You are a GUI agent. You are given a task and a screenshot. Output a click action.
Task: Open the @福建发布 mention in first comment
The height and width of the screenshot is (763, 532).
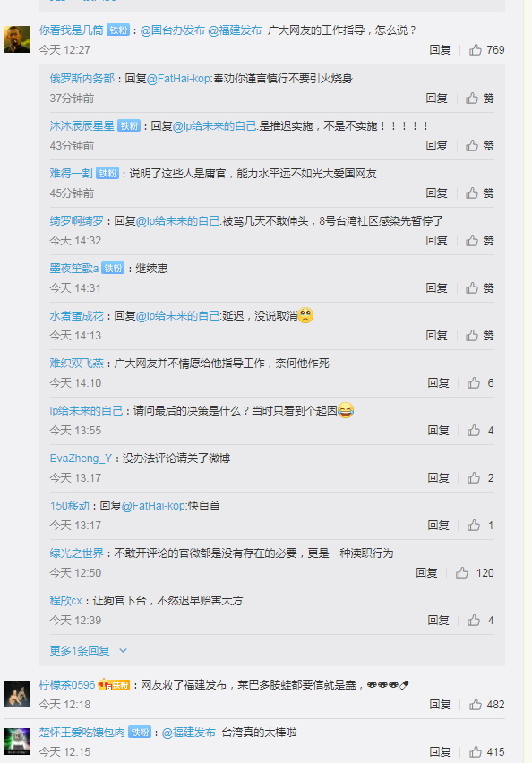point(235,30)
